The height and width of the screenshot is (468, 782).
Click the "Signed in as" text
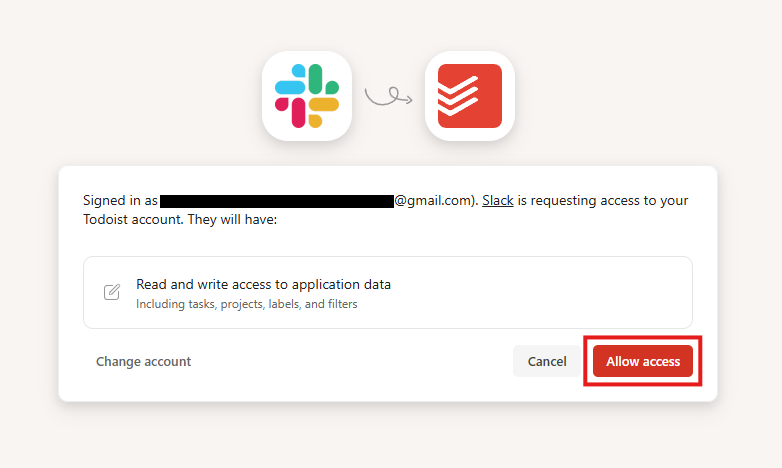coord(120,201)
